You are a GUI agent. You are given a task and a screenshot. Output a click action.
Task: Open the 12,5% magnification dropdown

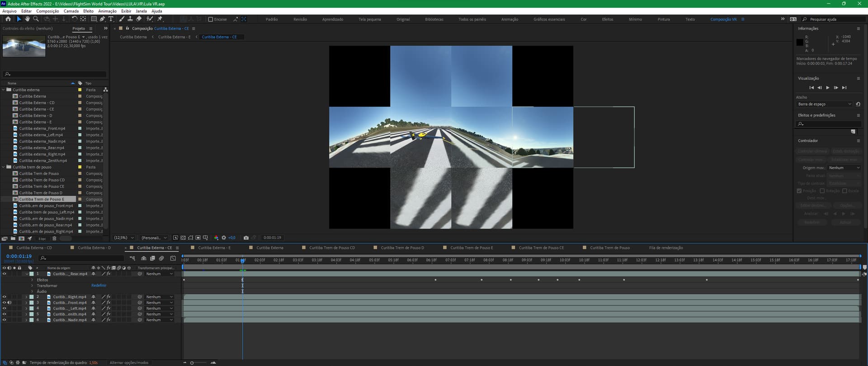124,238
